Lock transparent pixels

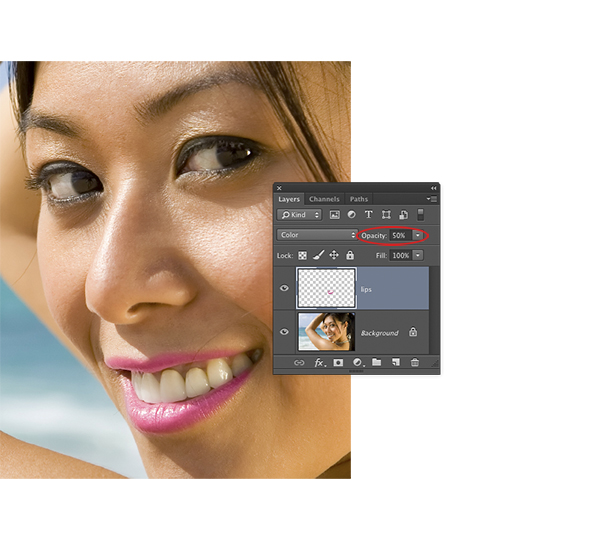tap(302, 255)
